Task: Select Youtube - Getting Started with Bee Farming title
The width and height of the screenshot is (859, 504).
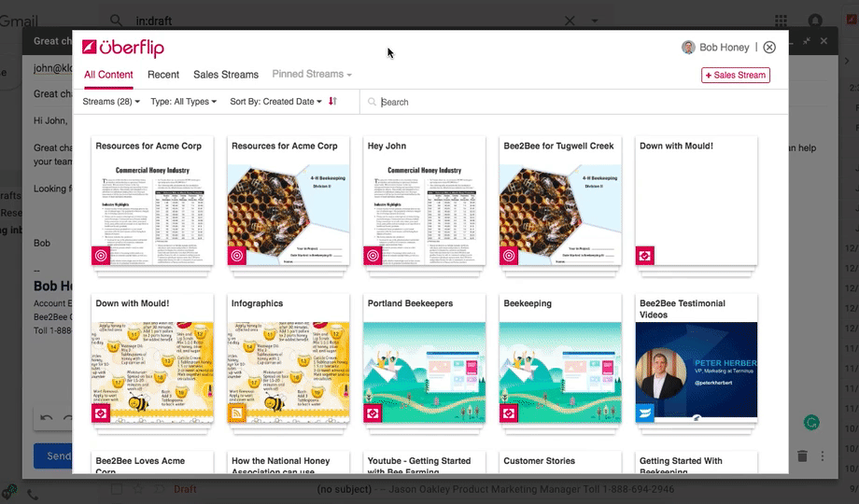Action: coord(419,467)
